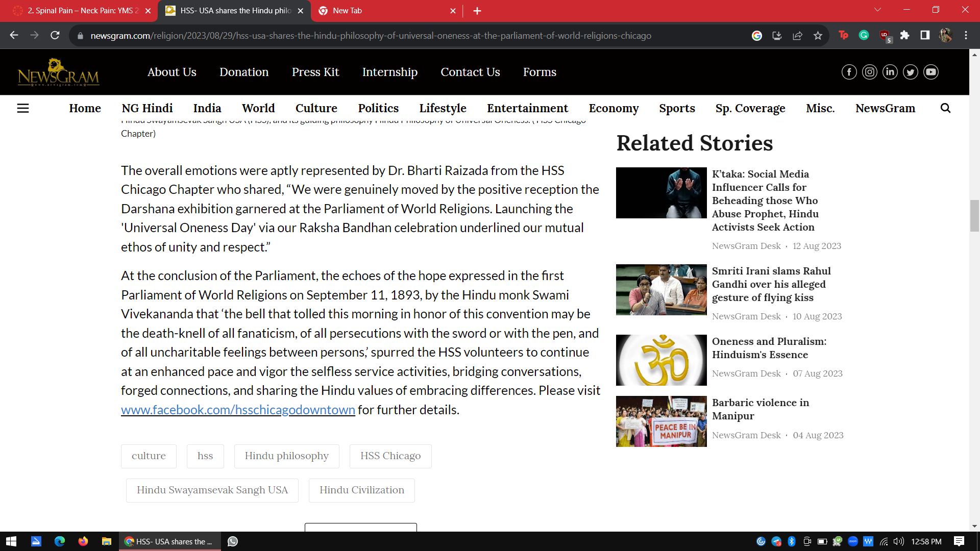980x551 pixels.
Task: Open the Lifestyle section
Action: [443, 108]
